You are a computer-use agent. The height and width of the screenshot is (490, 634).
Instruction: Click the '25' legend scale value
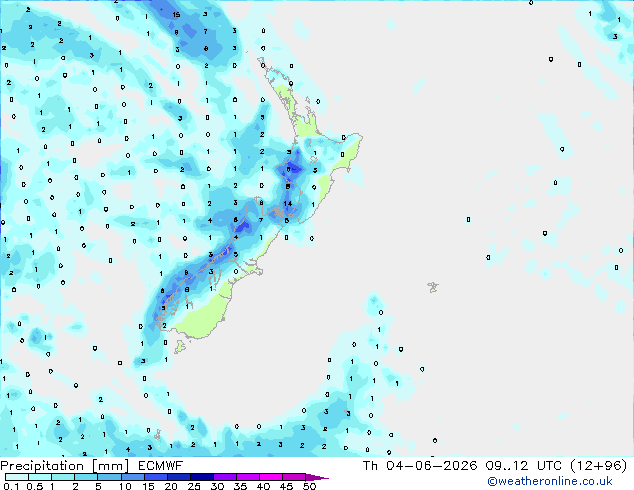pos(194,486)
